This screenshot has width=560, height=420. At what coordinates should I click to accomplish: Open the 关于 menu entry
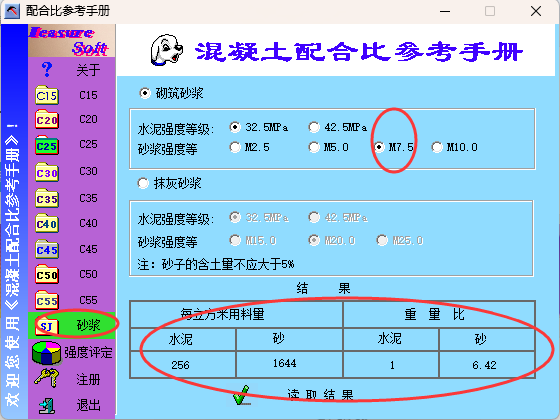(88, 70)
